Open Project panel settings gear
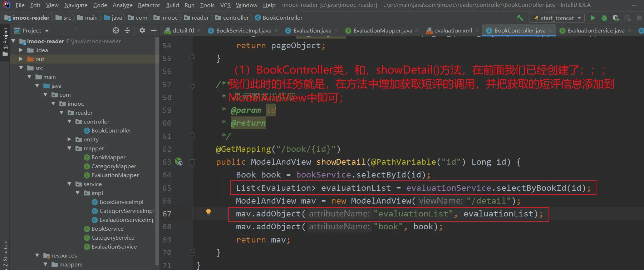 tap(142, 31)
